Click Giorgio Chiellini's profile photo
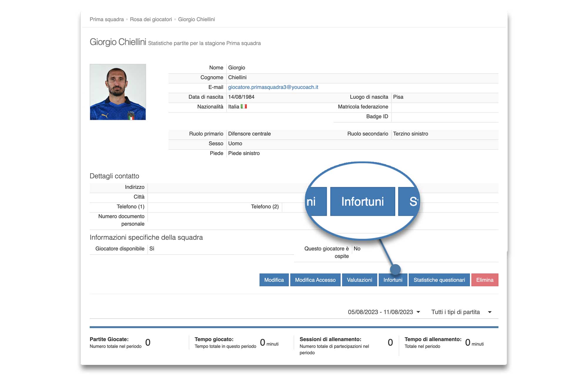 118,92
